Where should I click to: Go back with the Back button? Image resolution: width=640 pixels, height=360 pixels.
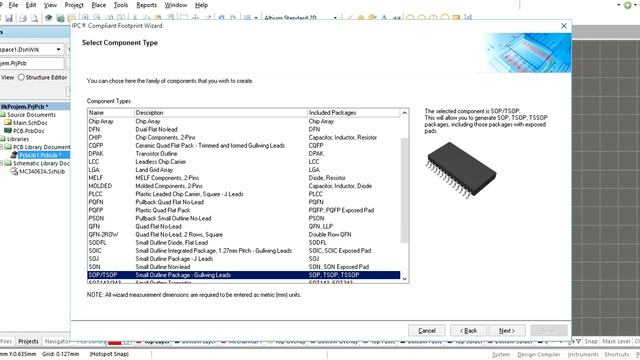(x=468, y=331)
